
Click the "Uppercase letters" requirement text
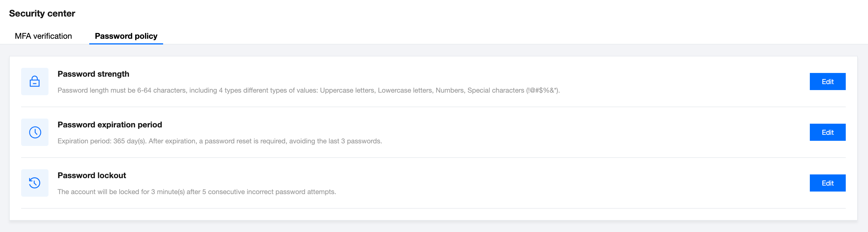coord(347,90)
